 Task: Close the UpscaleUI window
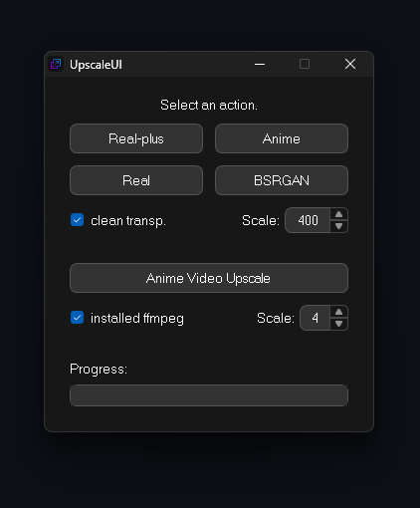350,64
